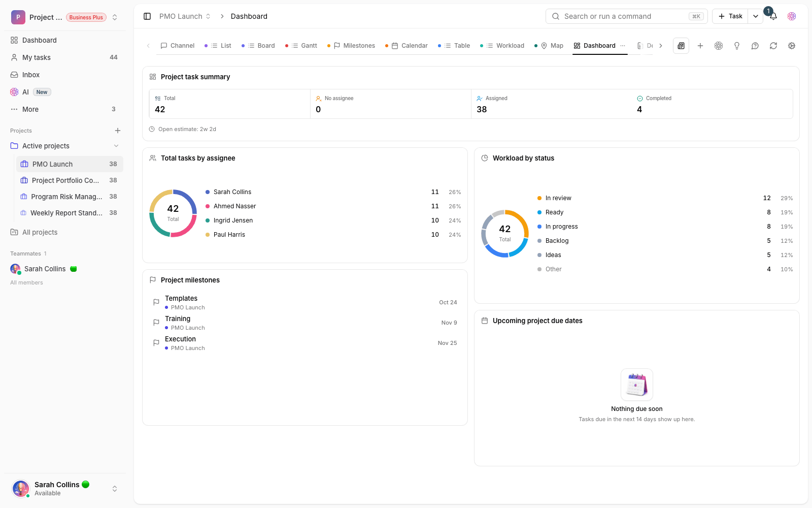
Task: Open the Milestones view tab
Action: (351, 46)
